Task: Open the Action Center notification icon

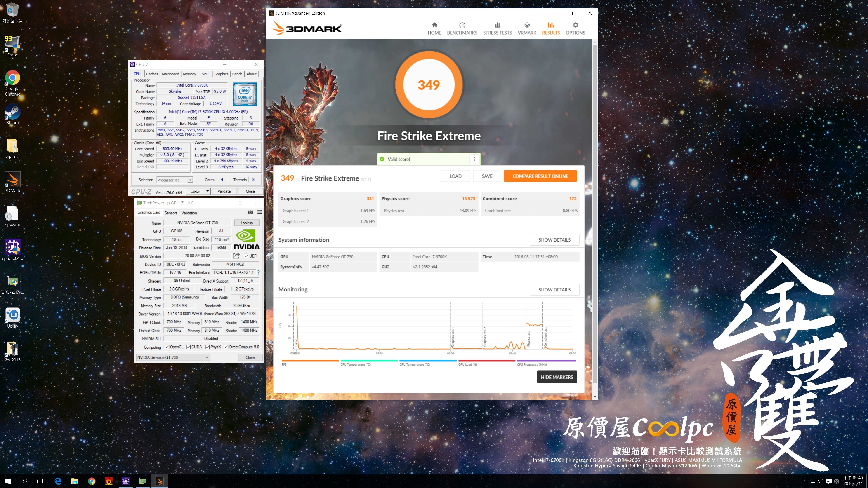Action: point(829,481)
